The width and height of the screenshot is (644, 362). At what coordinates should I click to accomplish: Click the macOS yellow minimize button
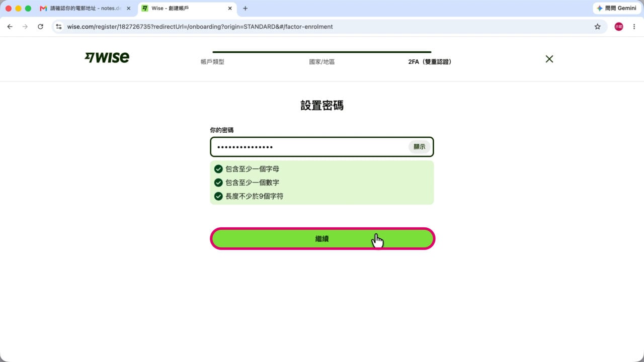18,9
